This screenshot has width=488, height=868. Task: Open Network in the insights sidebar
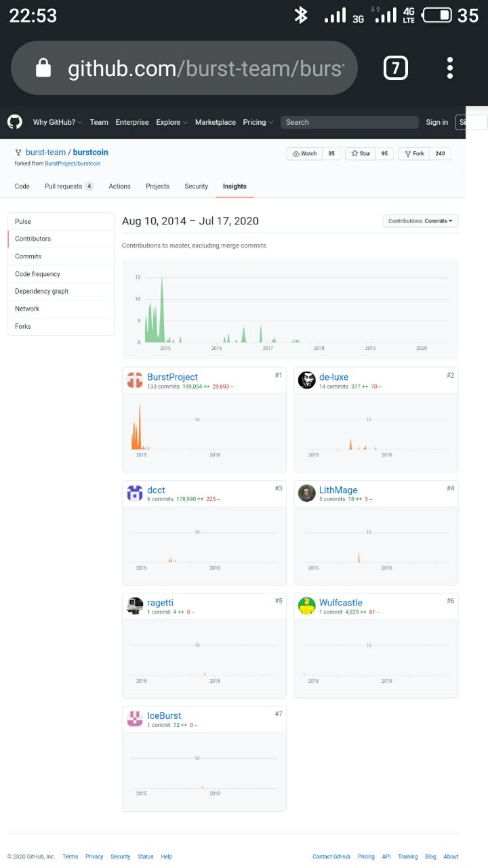tap(61, 309)
